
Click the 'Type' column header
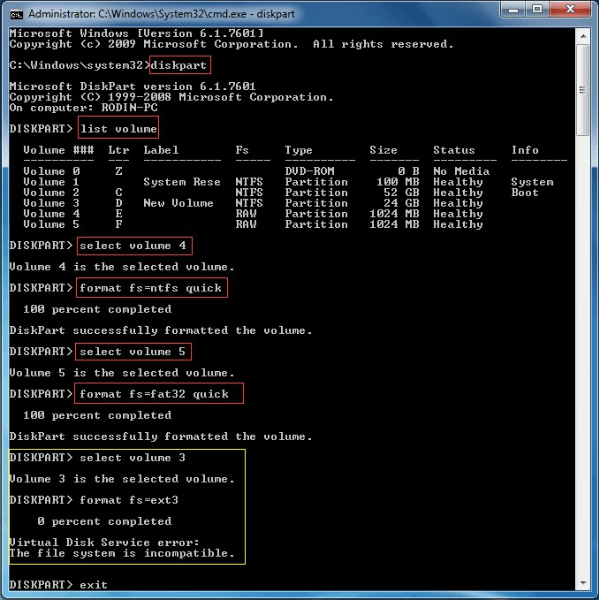[299, 150]
